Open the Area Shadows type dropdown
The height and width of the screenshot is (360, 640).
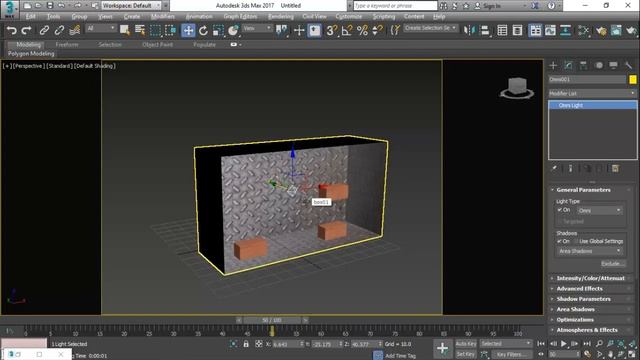590,251
